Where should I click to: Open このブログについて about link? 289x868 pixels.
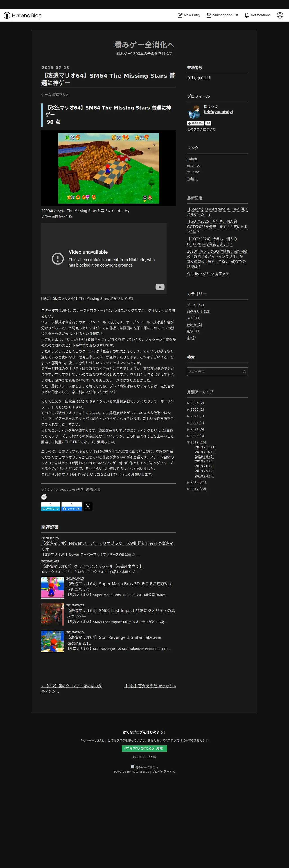[201, 129]
